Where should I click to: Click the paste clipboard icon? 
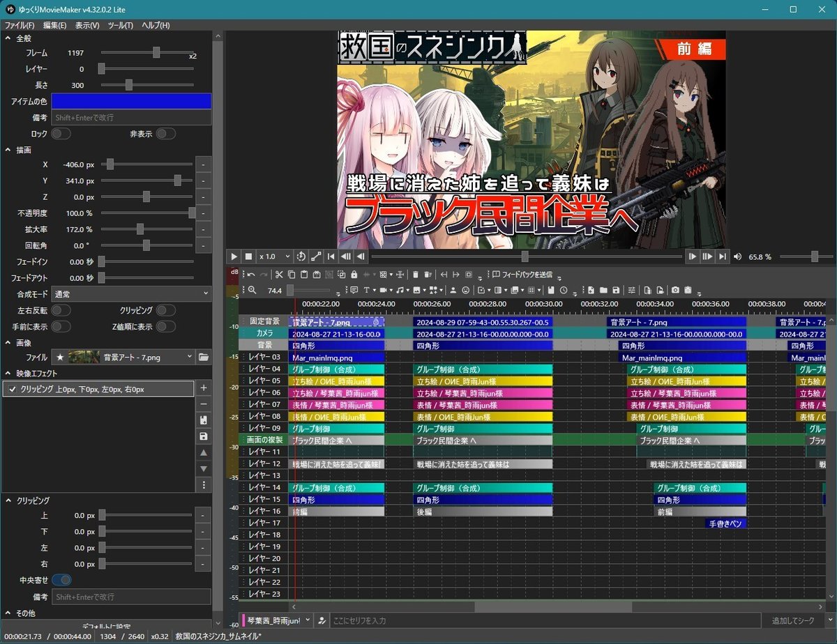click(304, 275)
